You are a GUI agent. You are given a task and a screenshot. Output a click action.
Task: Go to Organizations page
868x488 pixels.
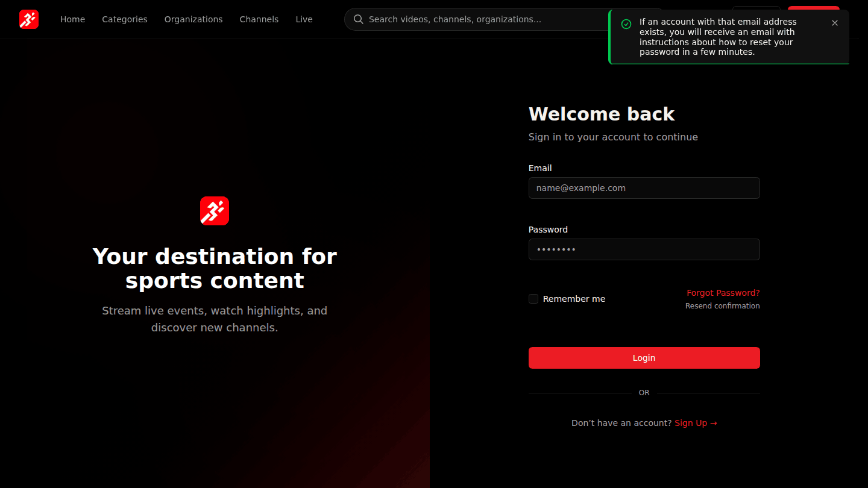(x=193, y=19)
